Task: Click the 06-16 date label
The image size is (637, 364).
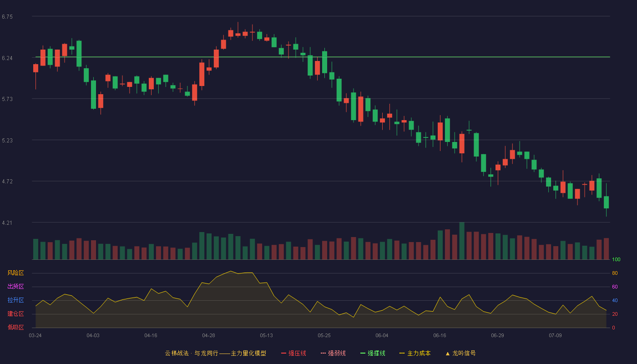Action: (440, 335)
